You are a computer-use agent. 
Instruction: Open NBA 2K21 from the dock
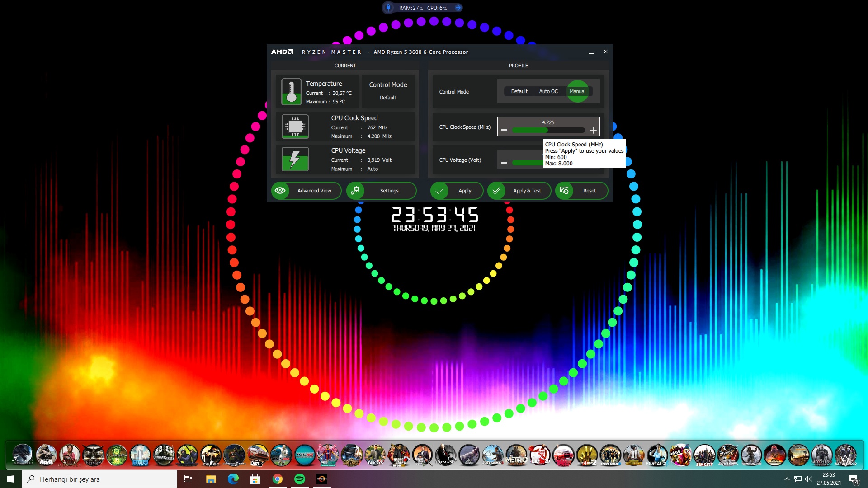coord(540,455)
